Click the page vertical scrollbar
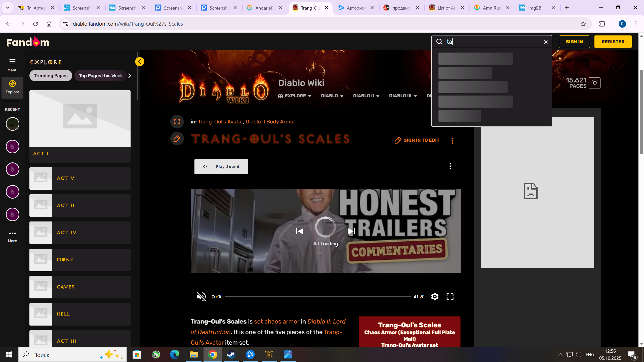Viewport: 644px width, 362px height. click(x=641, y=112)
